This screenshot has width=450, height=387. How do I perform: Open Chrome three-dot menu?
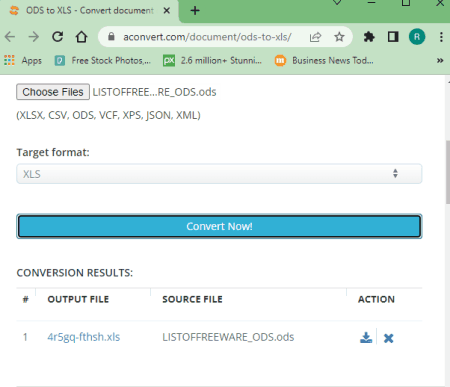pos(441,37)
